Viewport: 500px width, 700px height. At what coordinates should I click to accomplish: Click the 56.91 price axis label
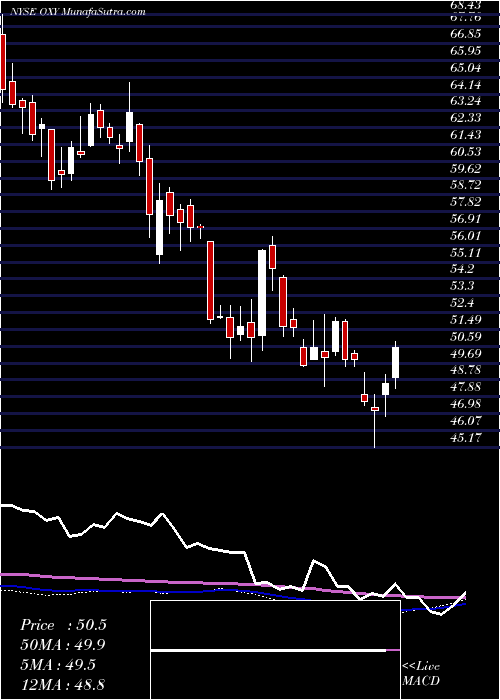466,219
